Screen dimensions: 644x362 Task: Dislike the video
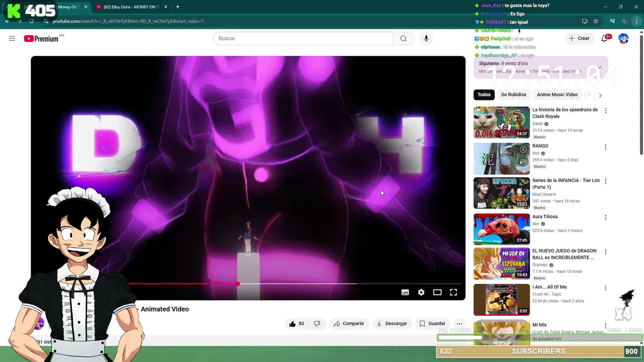(x=317, y=324)
